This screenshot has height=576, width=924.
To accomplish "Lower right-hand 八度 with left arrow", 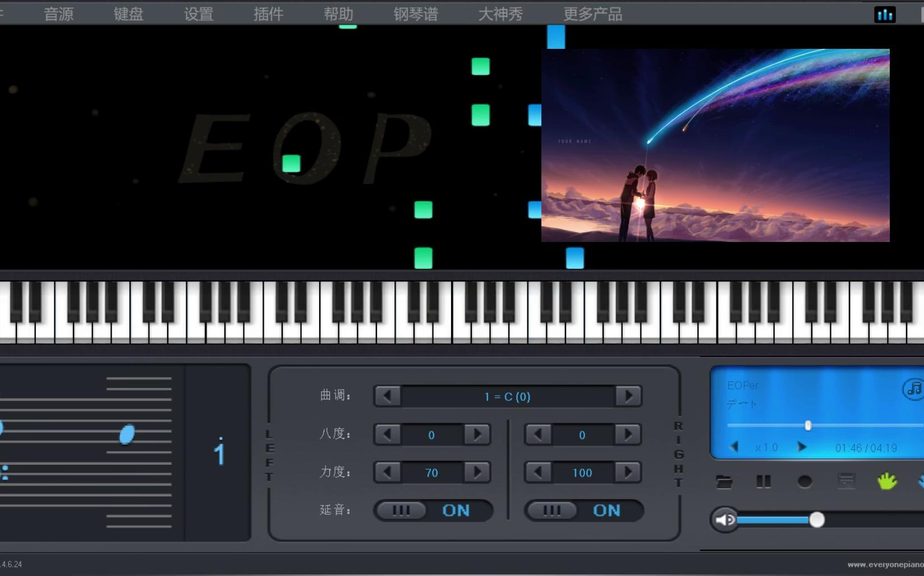I will pos(539,435).
